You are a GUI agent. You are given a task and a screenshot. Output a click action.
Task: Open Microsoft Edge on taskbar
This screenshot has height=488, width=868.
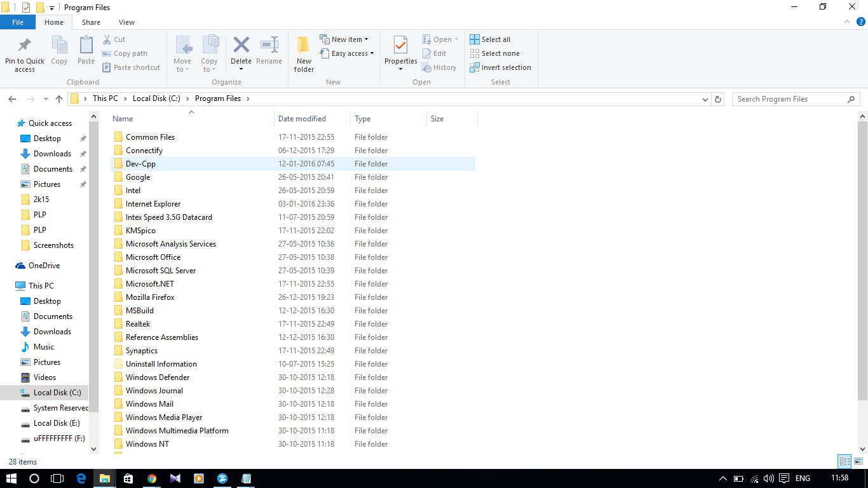pyautogui.click(x=81, y=478)
